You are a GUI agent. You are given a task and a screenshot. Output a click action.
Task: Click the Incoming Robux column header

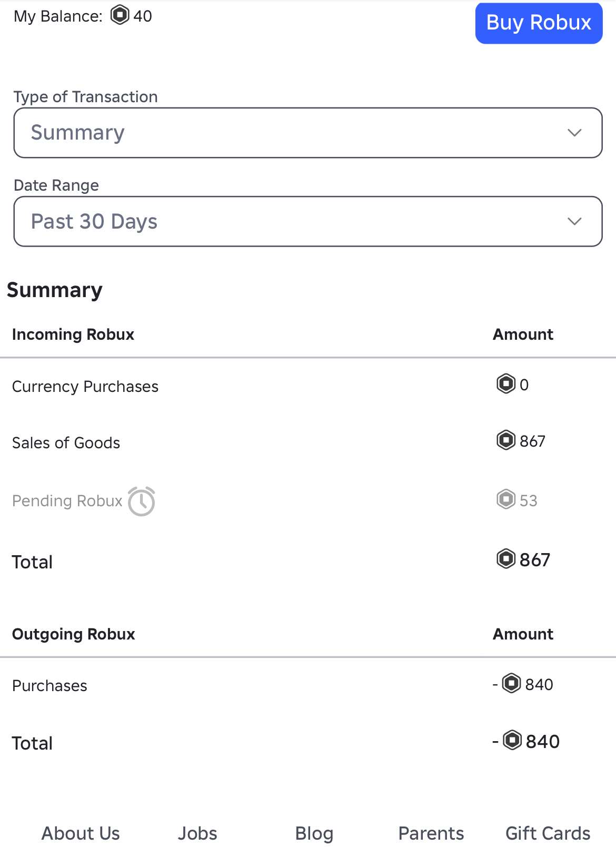click(73, 334)
